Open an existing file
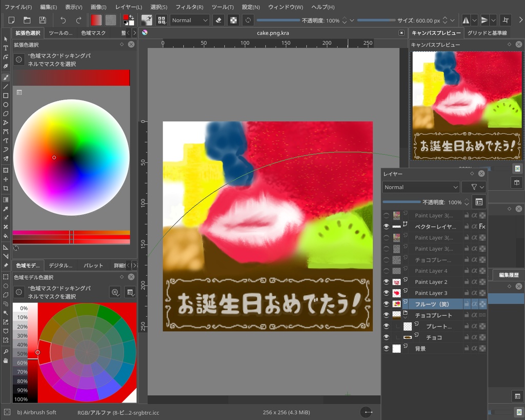Screen dimensions: 525x420 point(27,20)
